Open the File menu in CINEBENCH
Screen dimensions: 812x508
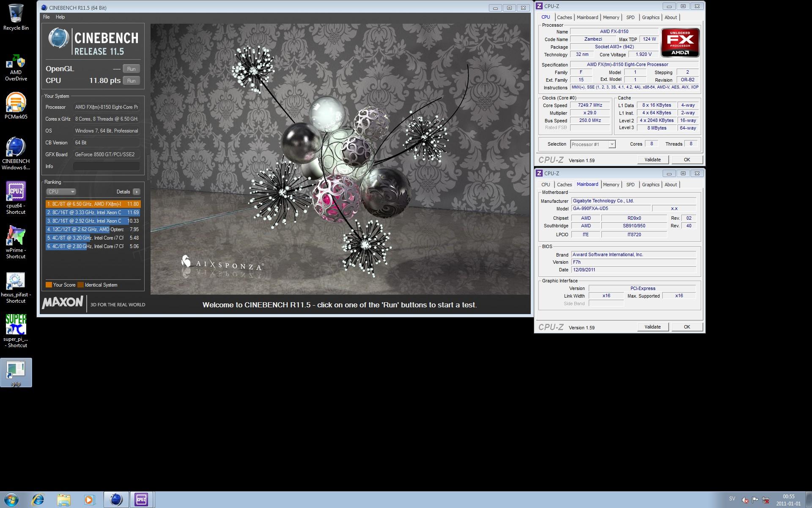tap(47, 17)
